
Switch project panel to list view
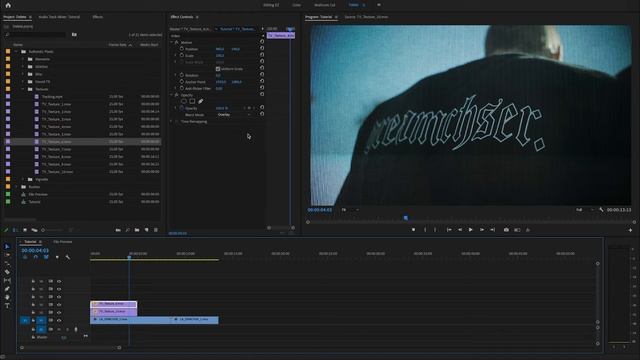(15, 230)
